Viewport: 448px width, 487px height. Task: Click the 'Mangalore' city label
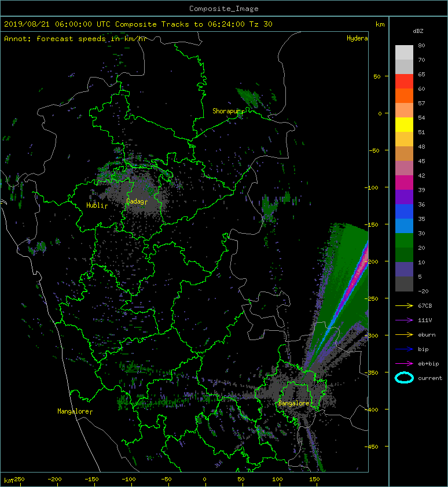(x=74, y=411)
